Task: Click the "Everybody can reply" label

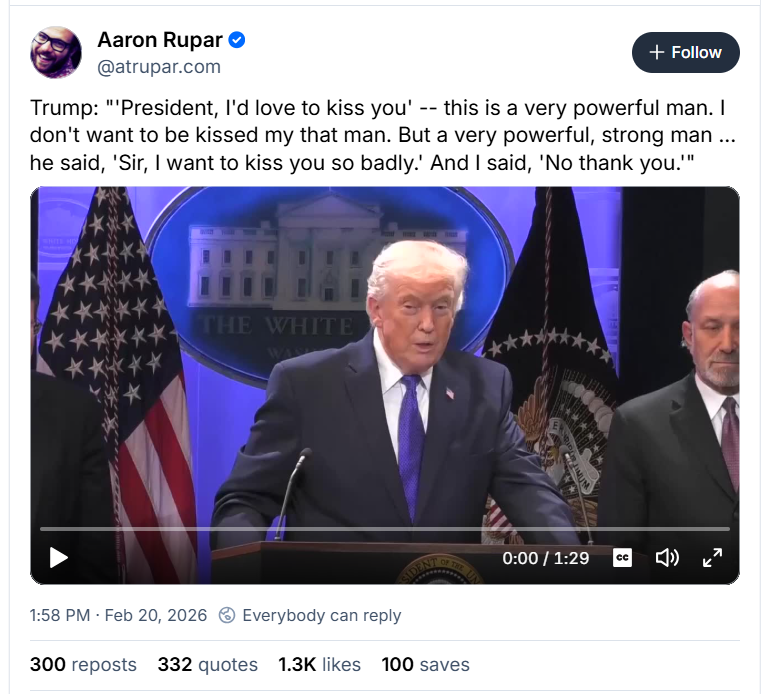Action: (321, 615)
